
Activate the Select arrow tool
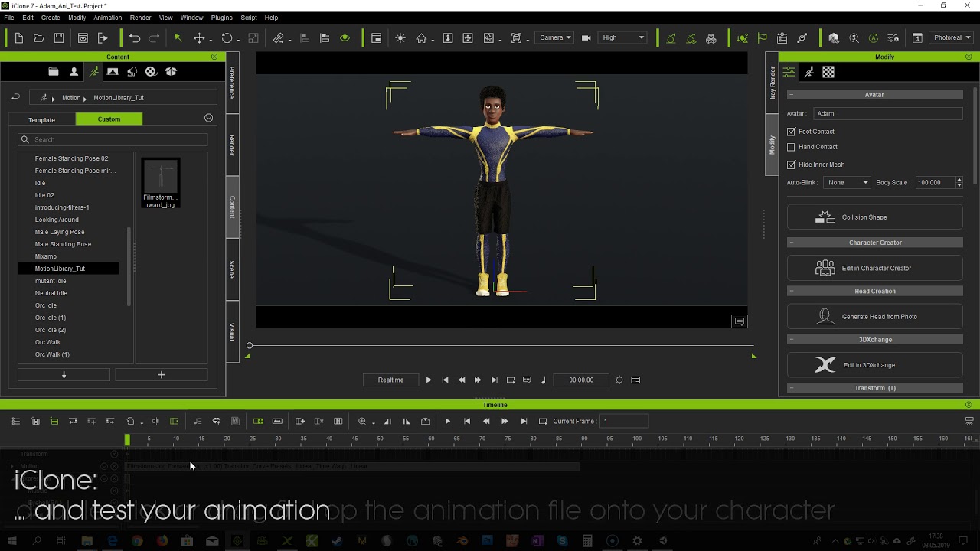[178, 37]
